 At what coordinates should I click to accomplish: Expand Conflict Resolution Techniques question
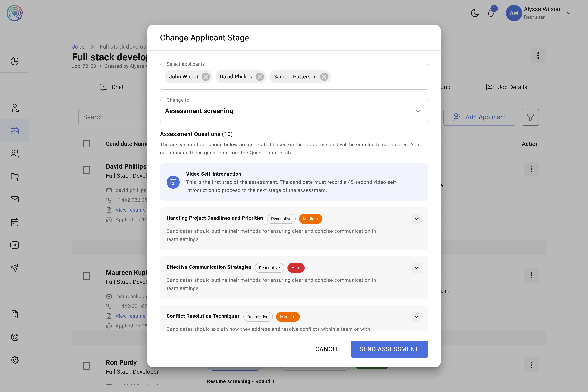click(416, 317)
